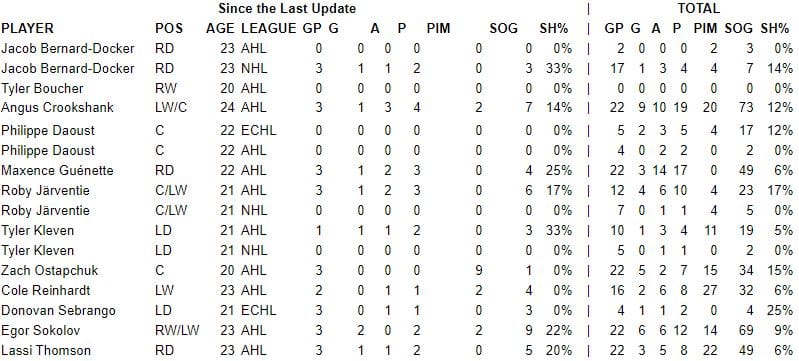
Task: Click the Since the Last Update heading
Action: (x=287, y=9)
